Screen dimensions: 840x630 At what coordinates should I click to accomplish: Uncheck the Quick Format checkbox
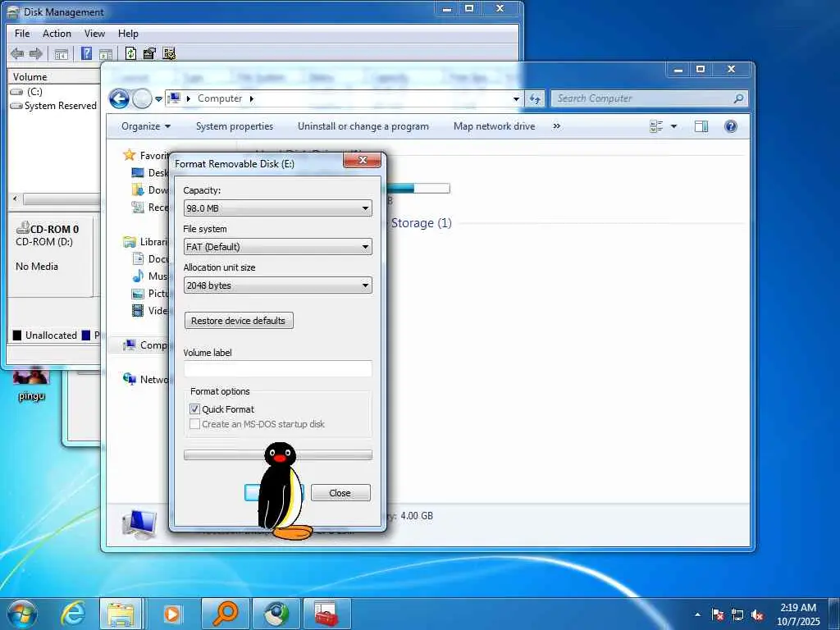[194, 409]
